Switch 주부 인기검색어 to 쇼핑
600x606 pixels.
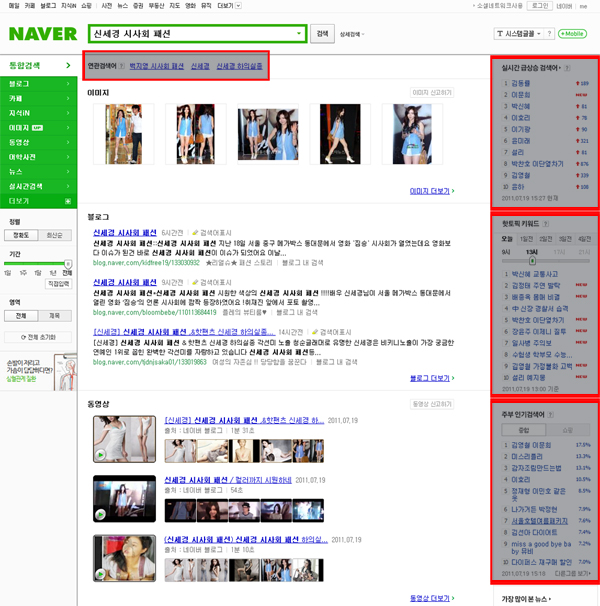(568, 430)
